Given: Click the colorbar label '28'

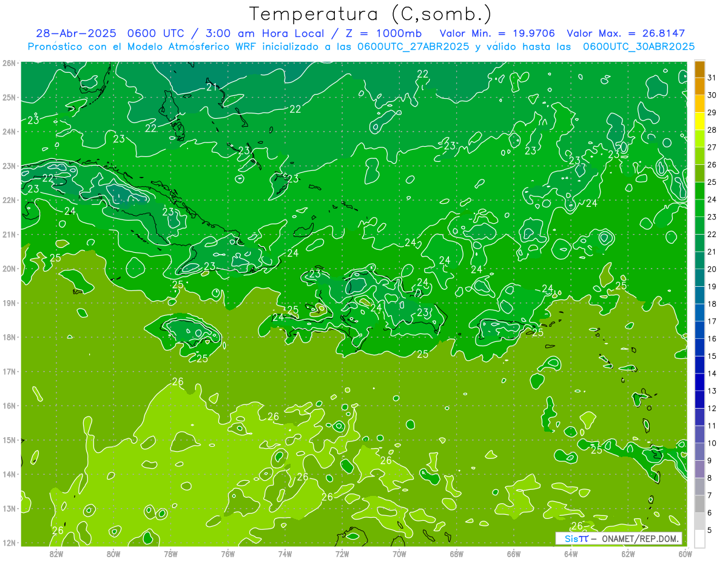Looking at the screenshot, I should tap(712, 130).
